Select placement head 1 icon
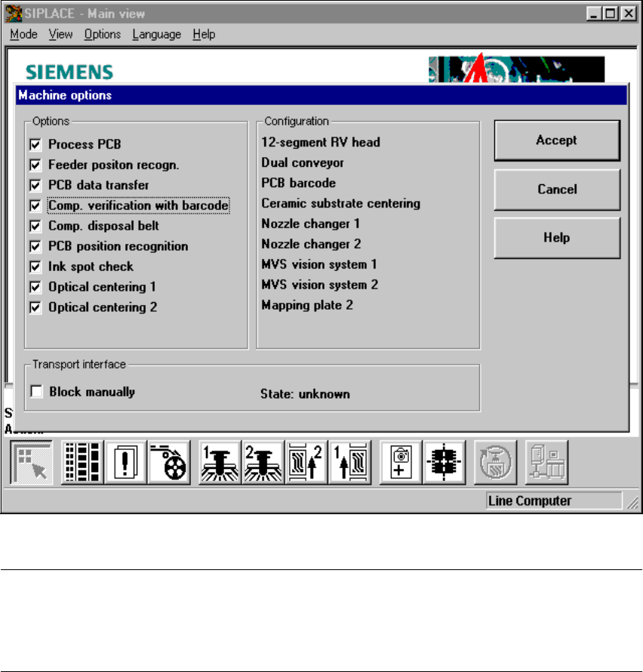Screen dimensions: 643x672 (220, 462)
